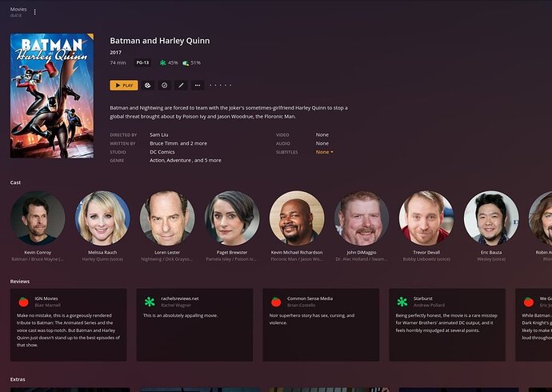The height and width of the screenshot is (392, 552).
Task: Click the John DiMaggio name label
Action: tap(362, 252)
